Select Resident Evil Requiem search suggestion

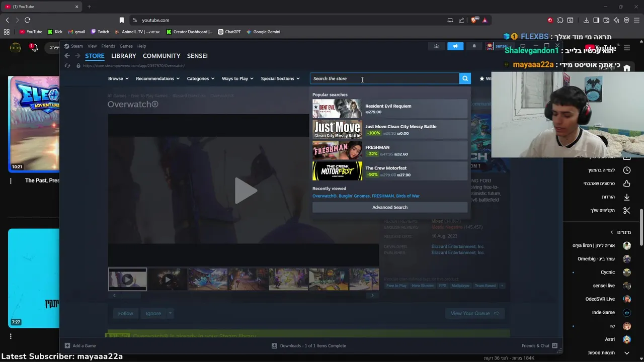[390, 109]
